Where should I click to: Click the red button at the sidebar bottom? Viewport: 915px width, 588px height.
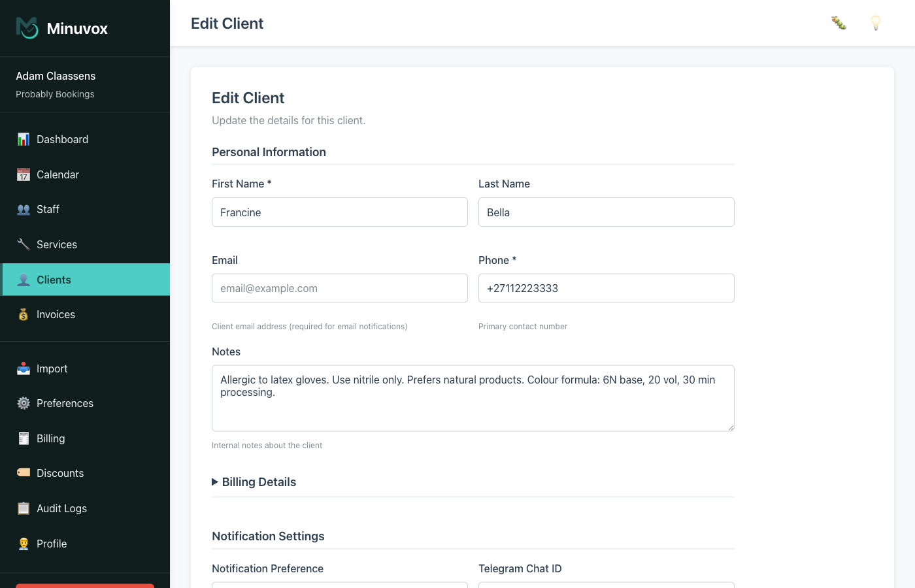[x=84, y=586]
